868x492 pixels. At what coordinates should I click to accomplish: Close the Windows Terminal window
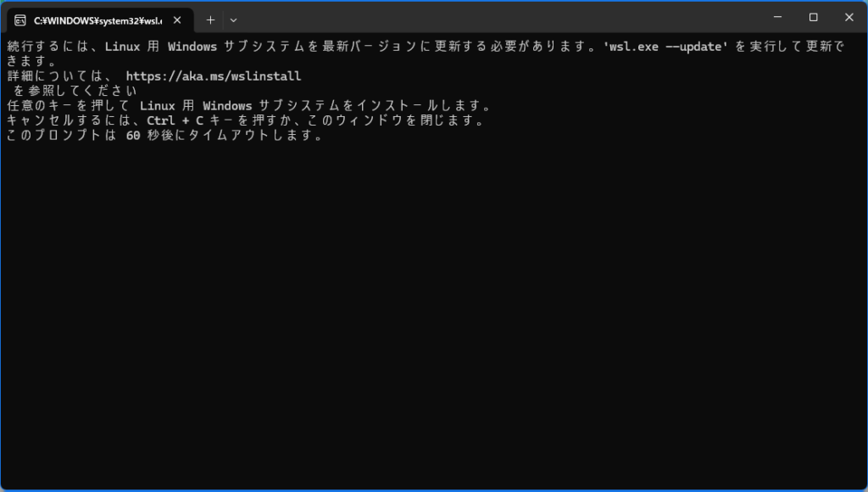click(x=849, y=17)
